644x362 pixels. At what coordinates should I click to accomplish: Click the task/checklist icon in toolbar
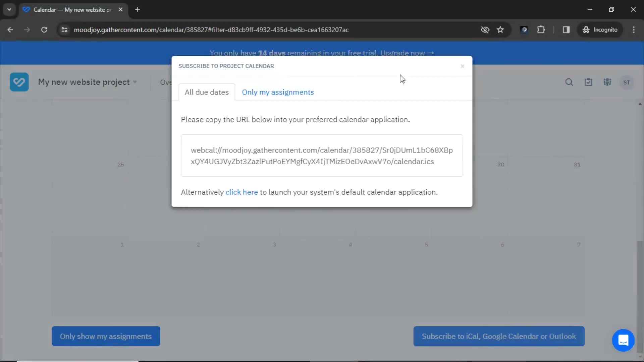click(588, 82)
